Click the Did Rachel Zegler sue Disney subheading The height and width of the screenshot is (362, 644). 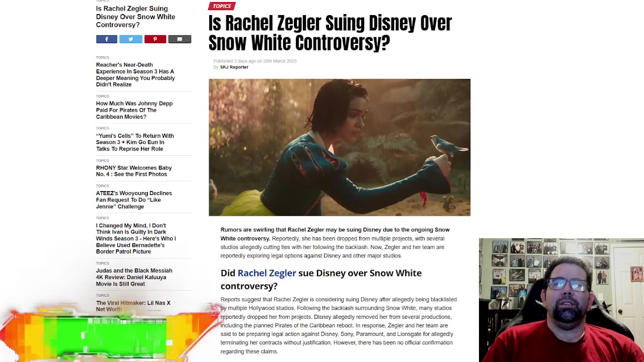[x=321, y=279]
